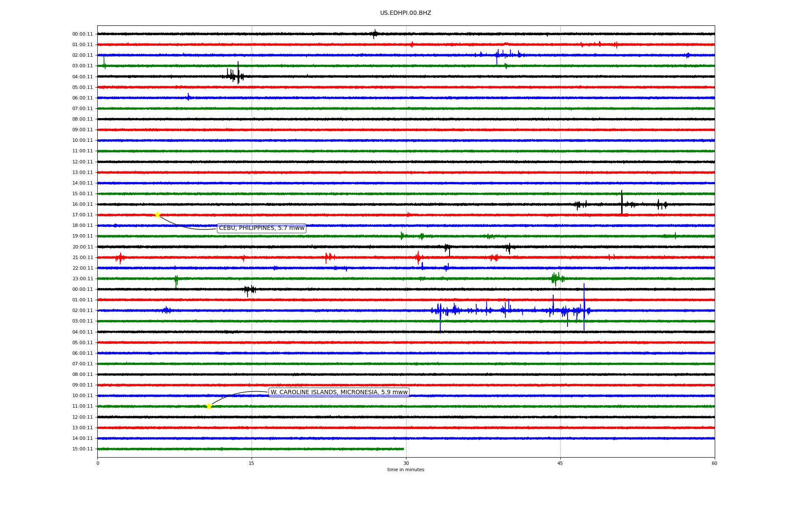Click the 60 minute x-axis tick label

714,463
